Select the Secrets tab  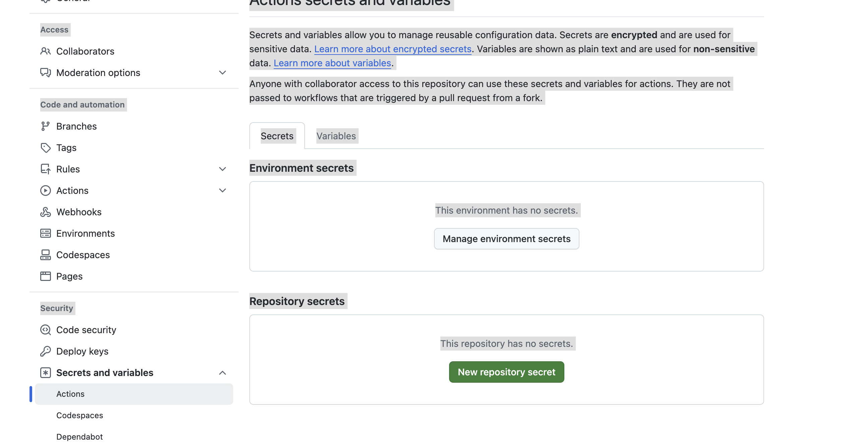tap(277, 136)
